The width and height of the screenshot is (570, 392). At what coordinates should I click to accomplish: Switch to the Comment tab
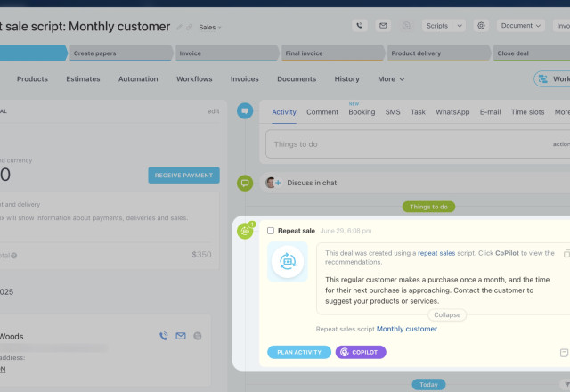tap(322, 112)
